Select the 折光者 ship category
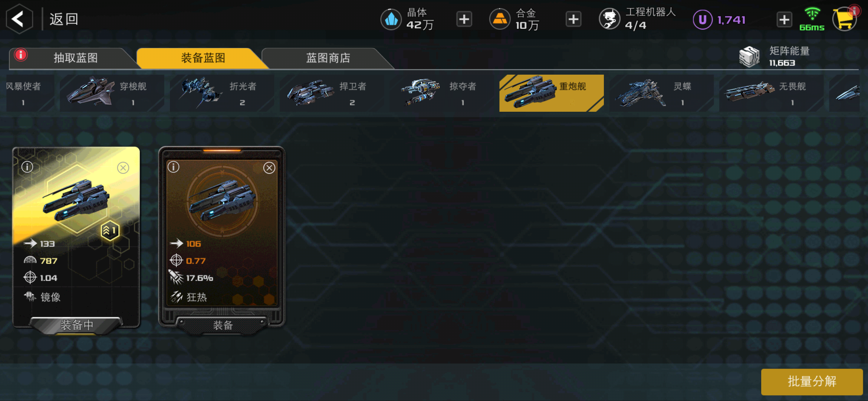The image size is (868, 401). tap(222, 93)
